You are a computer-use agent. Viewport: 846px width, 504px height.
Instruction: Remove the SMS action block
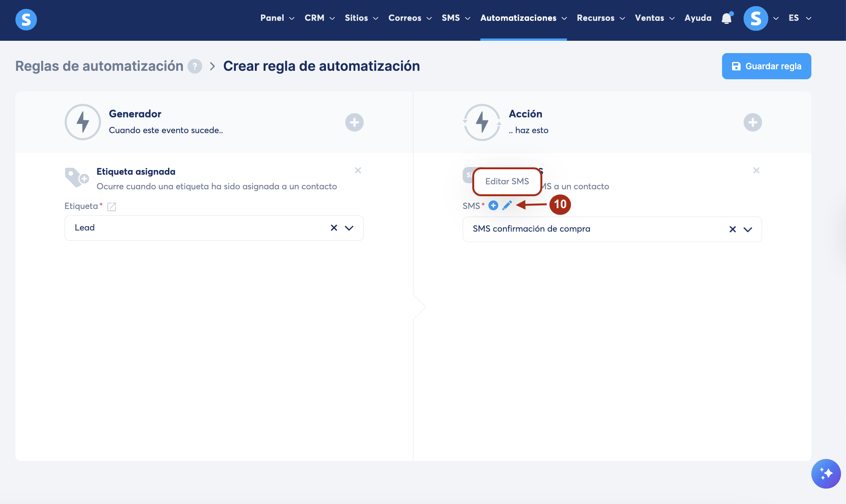[x=756, y=170]
